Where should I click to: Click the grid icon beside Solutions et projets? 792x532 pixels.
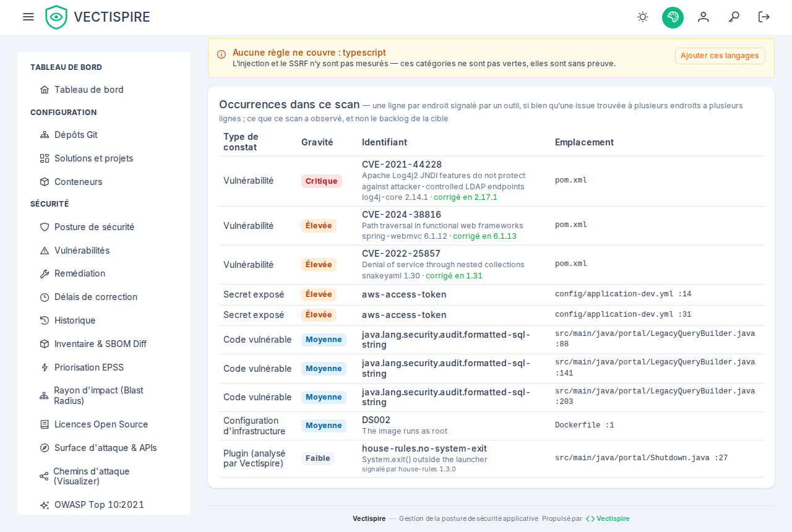click(45, 158)
